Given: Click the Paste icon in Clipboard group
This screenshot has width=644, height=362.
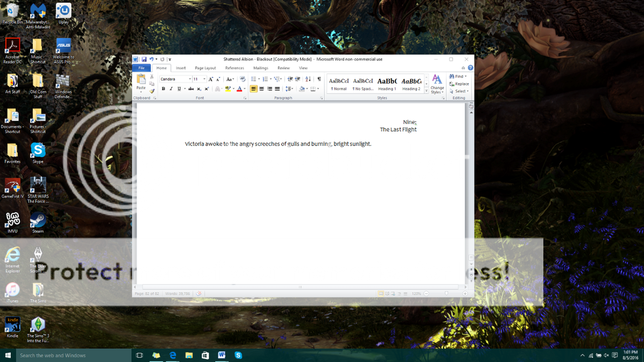Looking at the screenshot, I should point(141,80).
